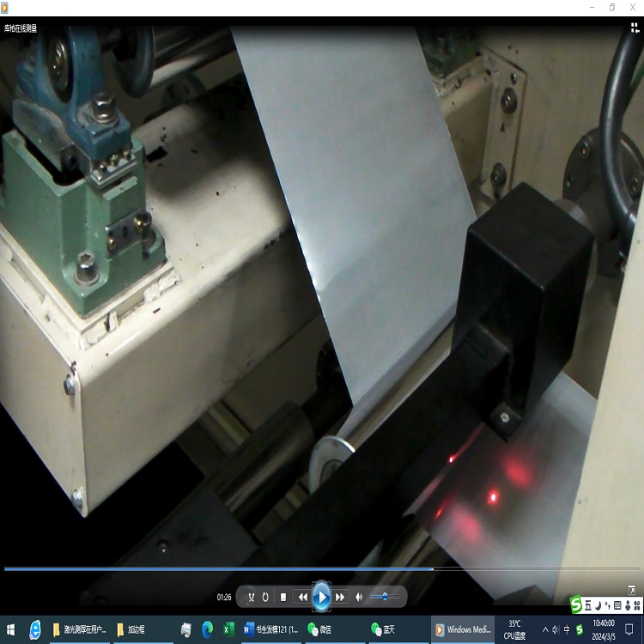Click the fast-forward Next button
The height and width of the screenshot is (644, 644).
tap(340, 597)
